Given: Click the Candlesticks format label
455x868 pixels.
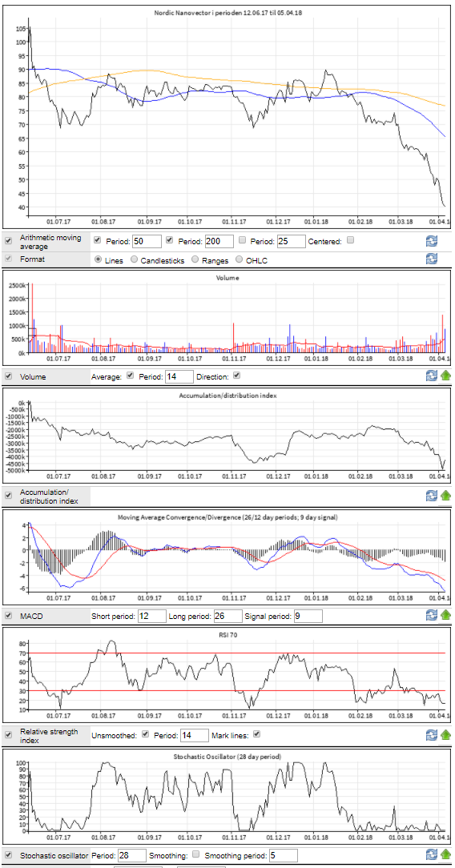Looking at the screenshot, I should click(x=163, y=259).
